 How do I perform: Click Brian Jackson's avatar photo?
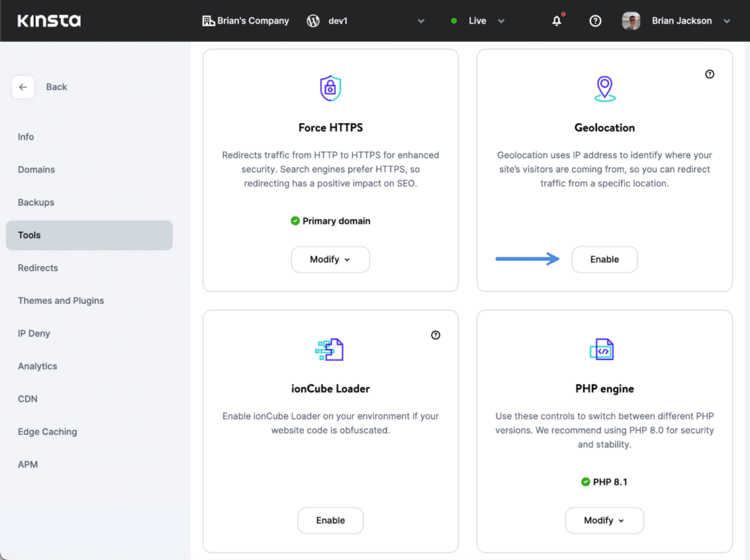631,20
